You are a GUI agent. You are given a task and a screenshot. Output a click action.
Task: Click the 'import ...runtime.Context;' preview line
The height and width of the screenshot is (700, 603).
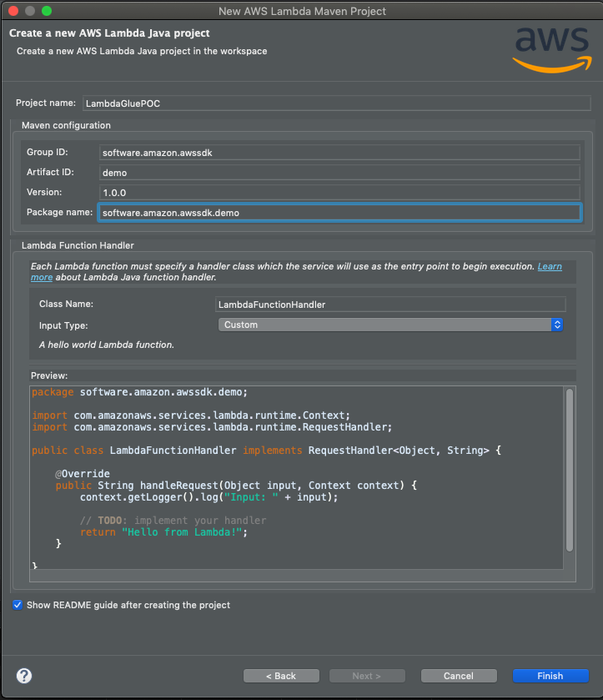coord(191,415)
